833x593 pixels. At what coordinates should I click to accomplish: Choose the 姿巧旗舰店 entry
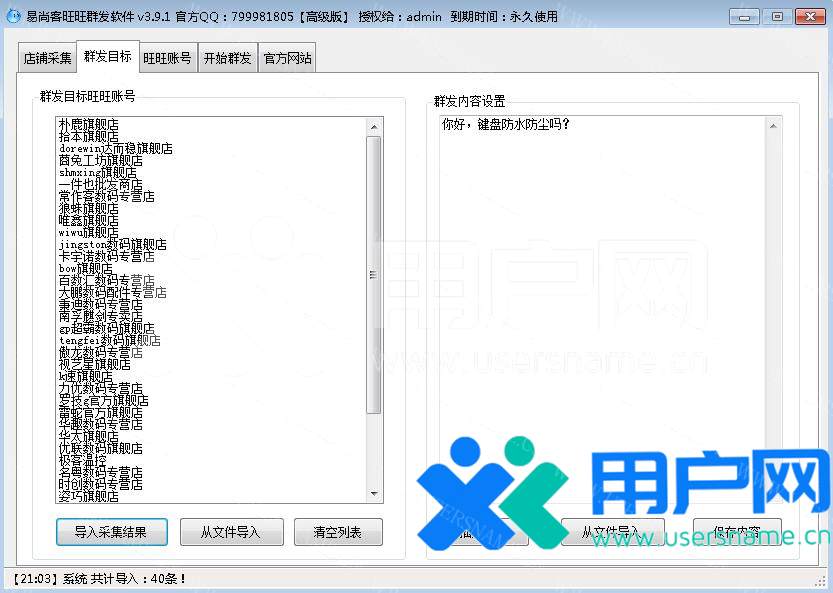(x=89, y=496)
